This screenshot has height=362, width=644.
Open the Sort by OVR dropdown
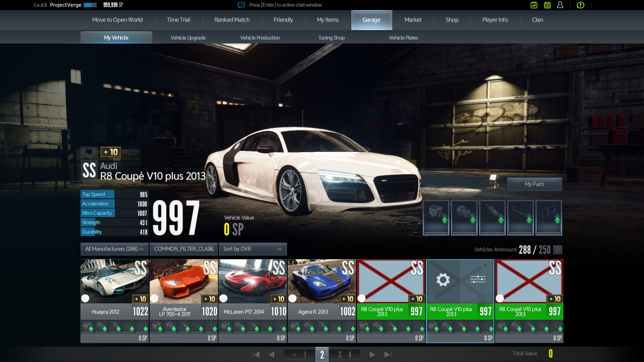click(x=253, y=249)
